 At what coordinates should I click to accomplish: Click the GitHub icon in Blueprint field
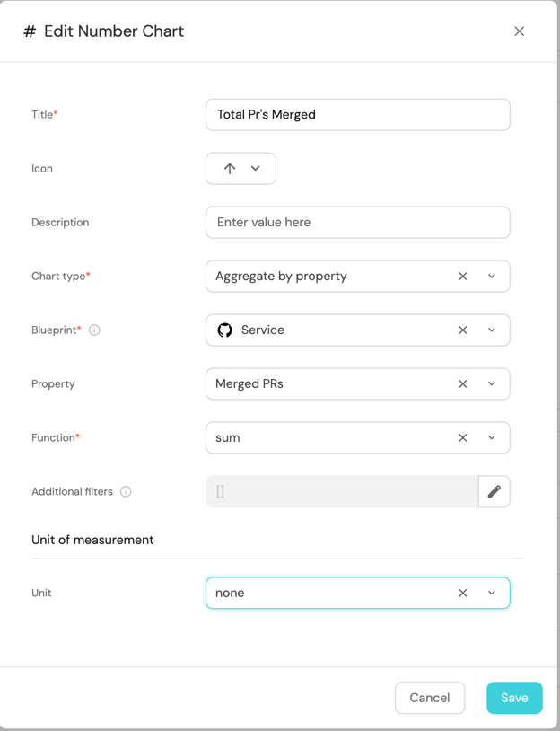(x=225, y=330)
